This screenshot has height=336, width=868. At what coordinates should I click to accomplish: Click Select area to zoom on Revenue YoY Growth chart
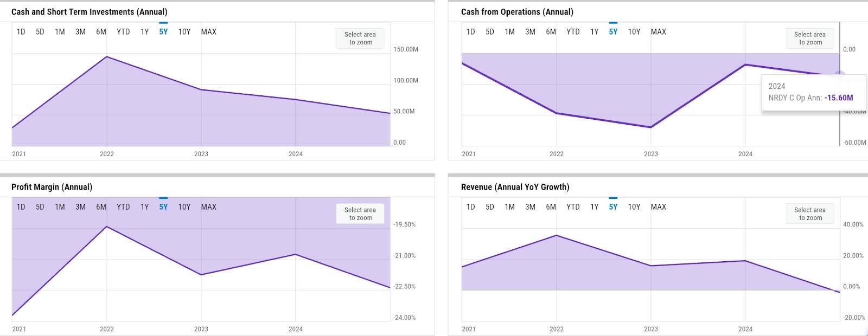810,214
